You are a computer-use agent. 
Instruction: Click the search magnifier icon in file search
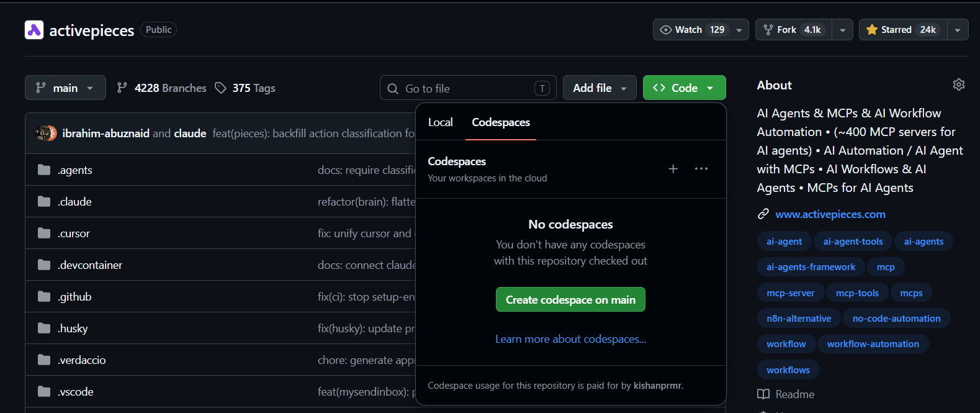coord(393,89)
